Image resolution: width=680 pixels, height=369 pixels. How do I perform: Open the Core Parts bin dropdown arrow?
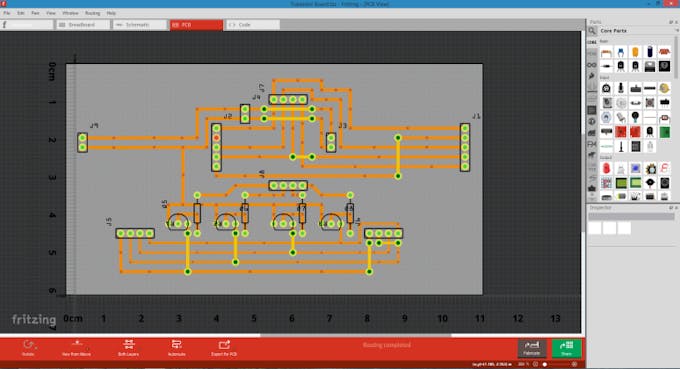pyautogui.click(x=677, y=31)
